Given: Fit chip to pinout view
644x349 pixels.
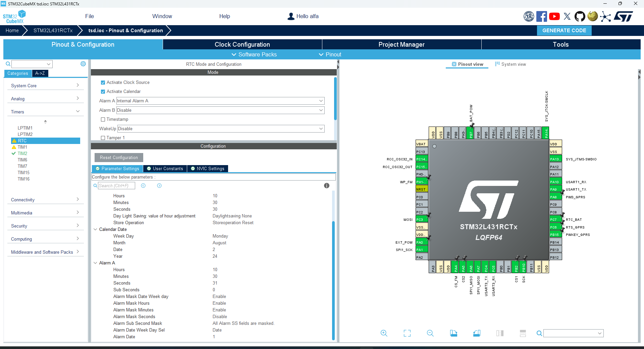Looking at the screenshot, I should (407, 333).
